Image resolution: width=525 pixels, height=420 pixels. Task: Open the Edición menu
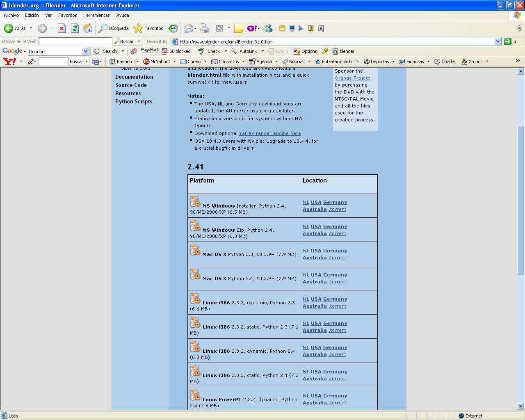click(32, 15)
